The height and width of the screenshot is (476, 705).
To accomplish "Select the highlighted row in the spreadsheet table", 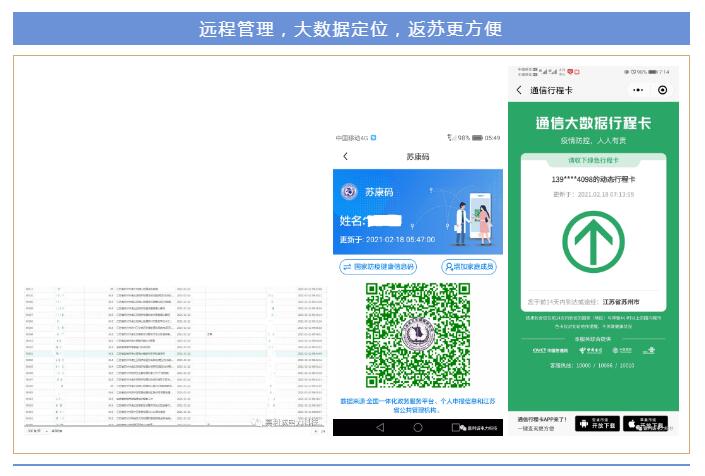I will tap(175, 354).
